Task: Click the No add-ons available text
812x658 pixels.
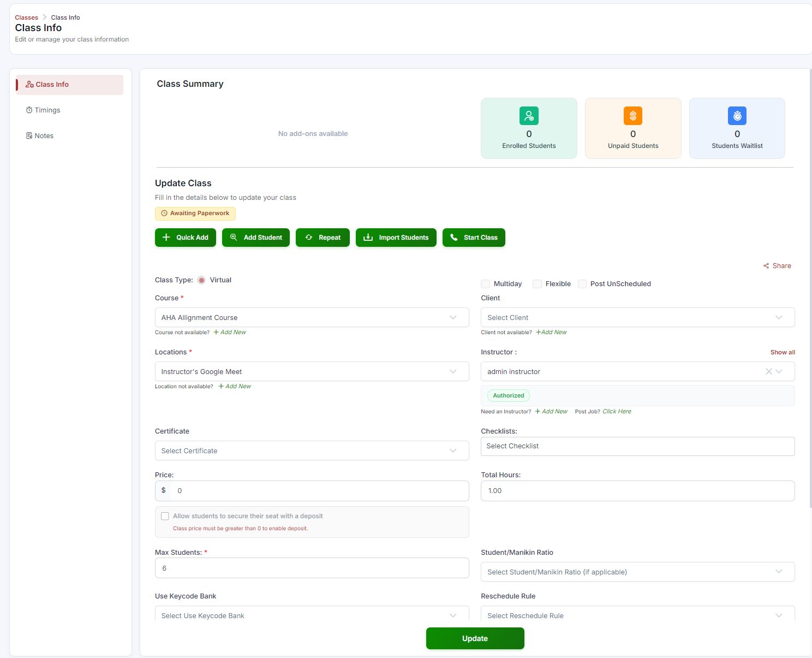Action: pos(313,134)
